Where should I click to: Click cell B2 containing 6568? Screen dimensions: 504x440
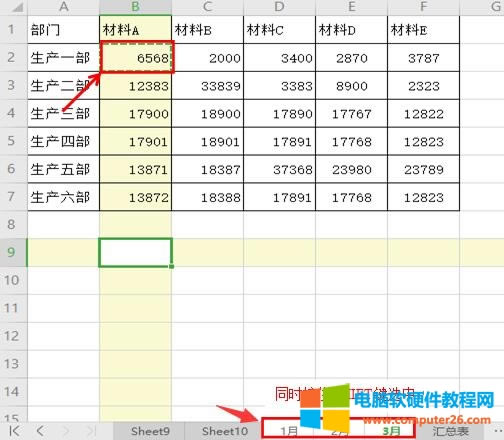coord(137,57)
